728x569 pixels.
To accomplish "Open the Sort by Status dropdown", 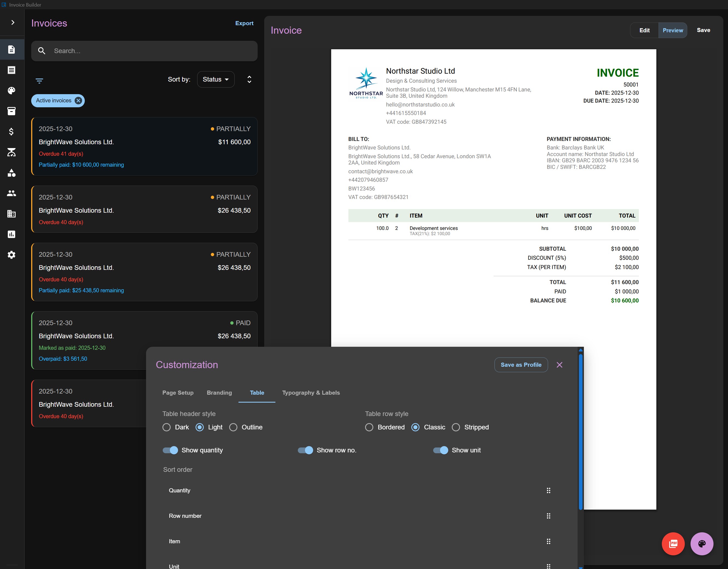I will pos(216,79).
